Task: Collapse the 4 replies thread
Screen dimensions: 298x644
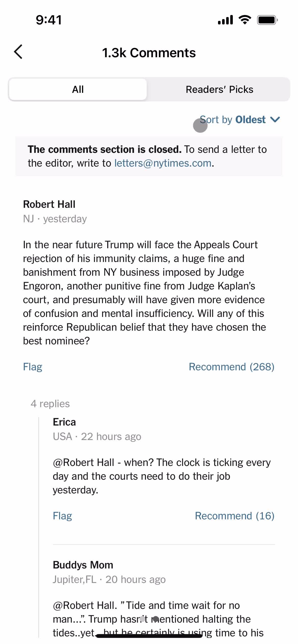Action: 50,404
